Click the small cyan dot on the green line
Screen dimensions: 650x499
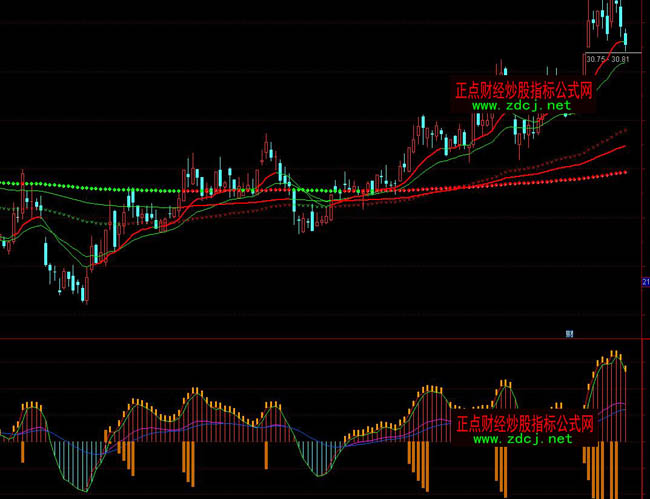pyautogui.click(x=566, y=114)
